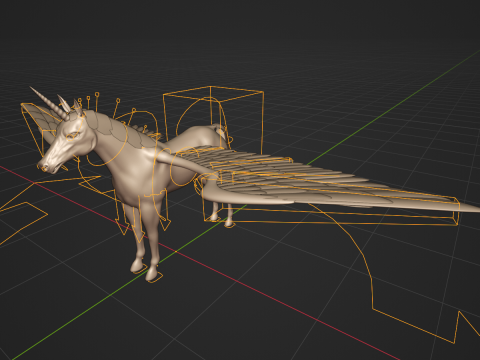Click the front-most hoof of the unicorn
This screenshot has height=360, width=480.
point(152,273)
